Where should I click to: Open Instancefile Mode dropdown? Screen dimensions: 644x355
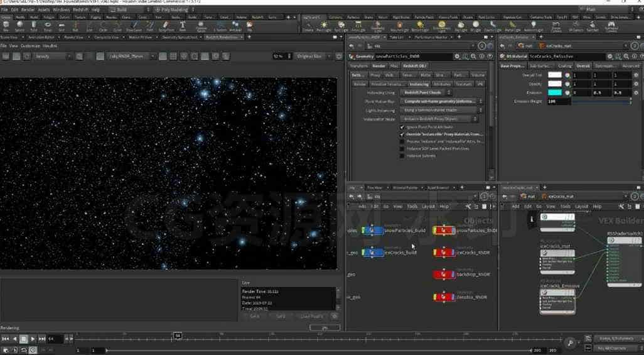click(x=439, y=119)
